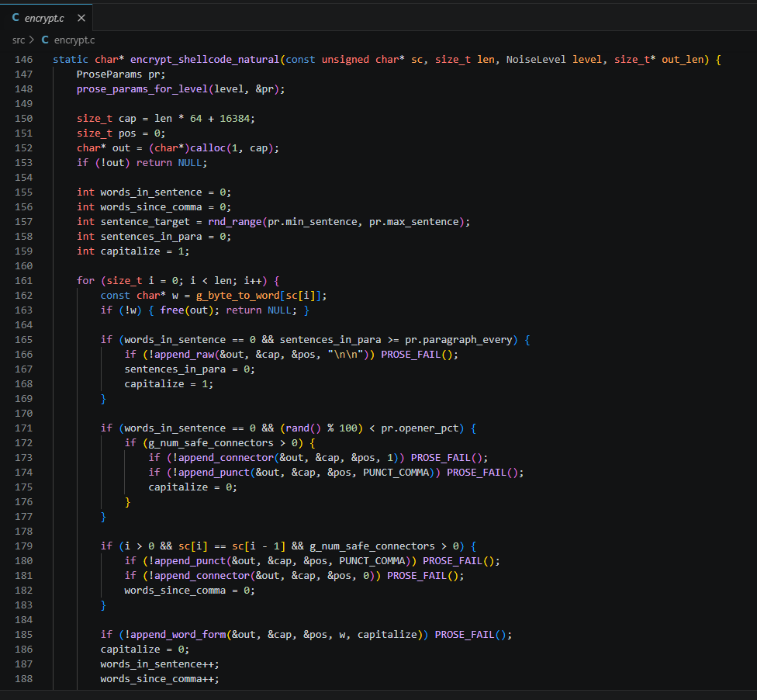Open the src breadcrumb folder

tap(19, 40)
